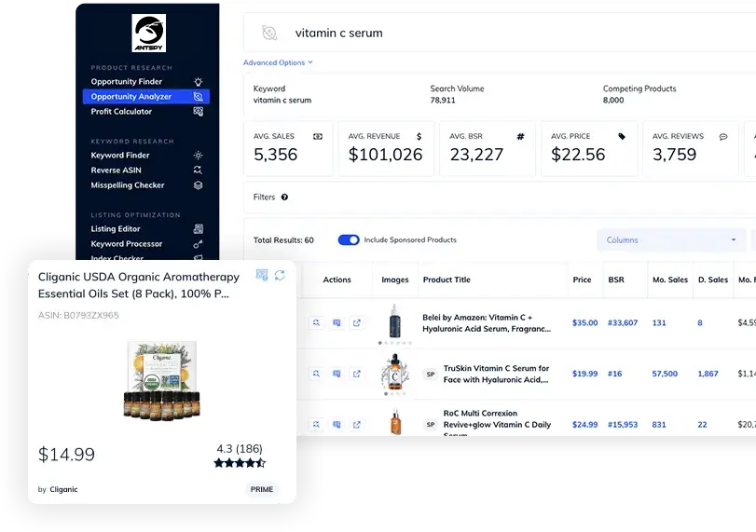Viewport: 756px width, 532px height.
Task: Click the reverse search icon in the TruSkin row
Action: tap(317, 374)
